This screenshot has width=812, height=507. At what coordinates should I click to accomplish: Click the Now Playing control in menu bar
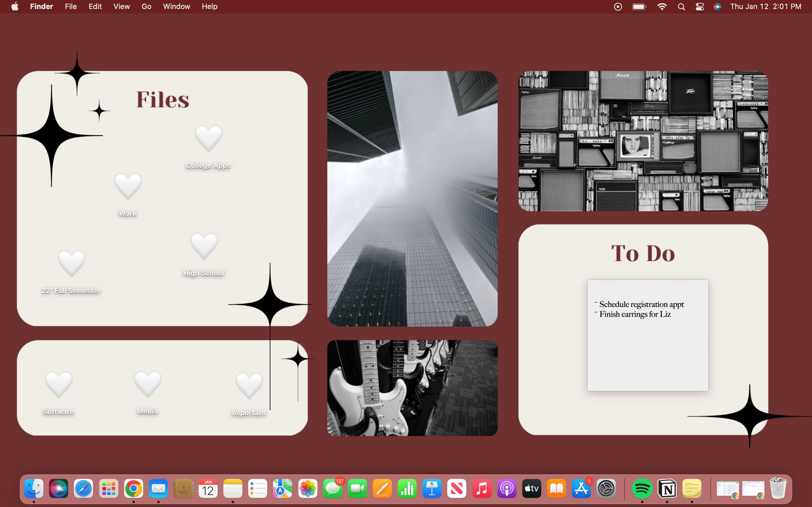617,6
